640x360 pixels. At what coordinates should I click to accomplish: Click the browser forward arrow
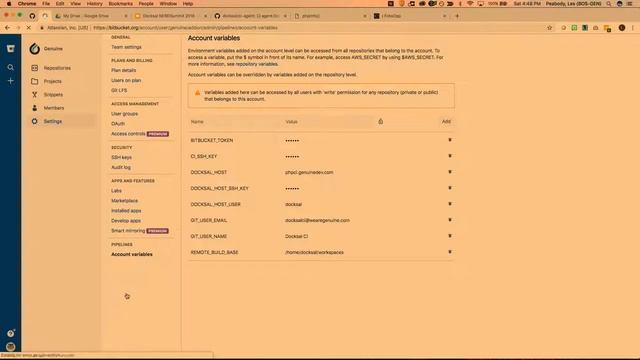click(x=18, y=28)
